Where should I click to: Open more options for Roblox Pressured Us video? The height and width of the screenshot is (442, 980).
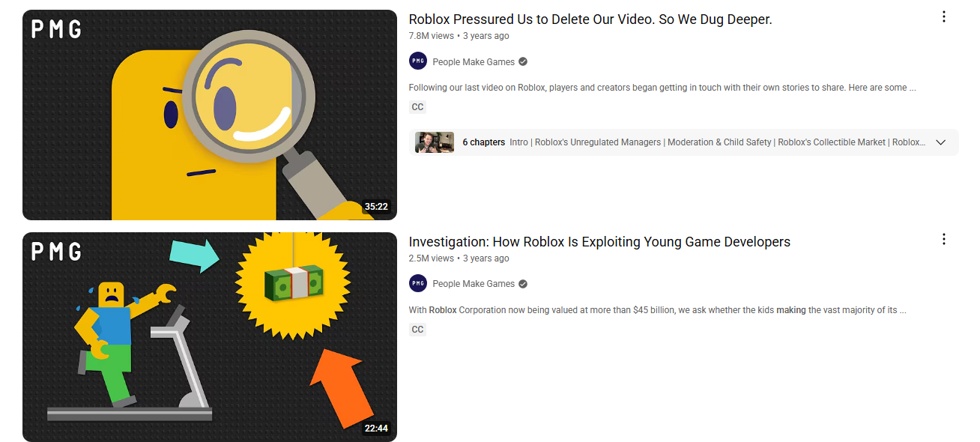[x=944, y=16]
